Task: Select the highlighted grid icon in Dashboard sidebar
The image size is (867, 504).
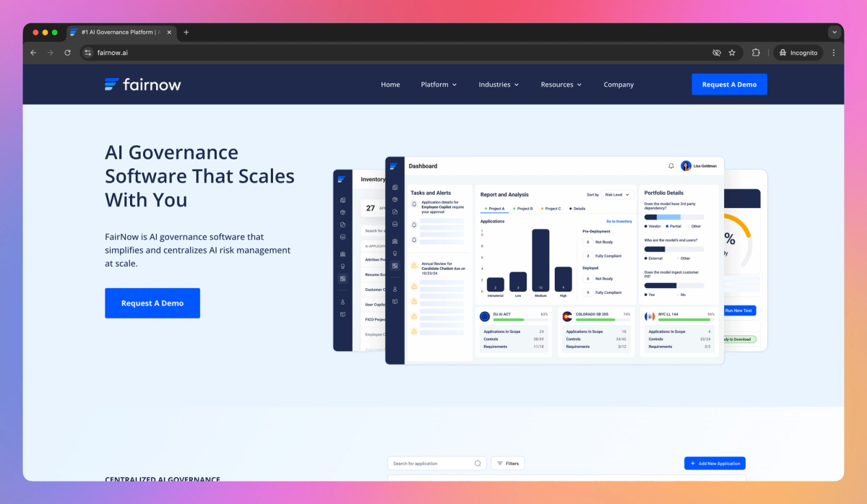Action: (x=395, y=266)
